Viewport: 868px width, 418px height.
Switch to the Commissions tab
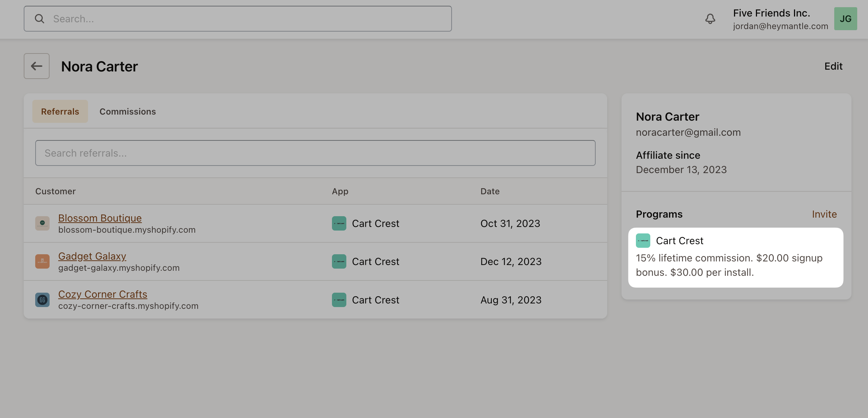point(128,111)
